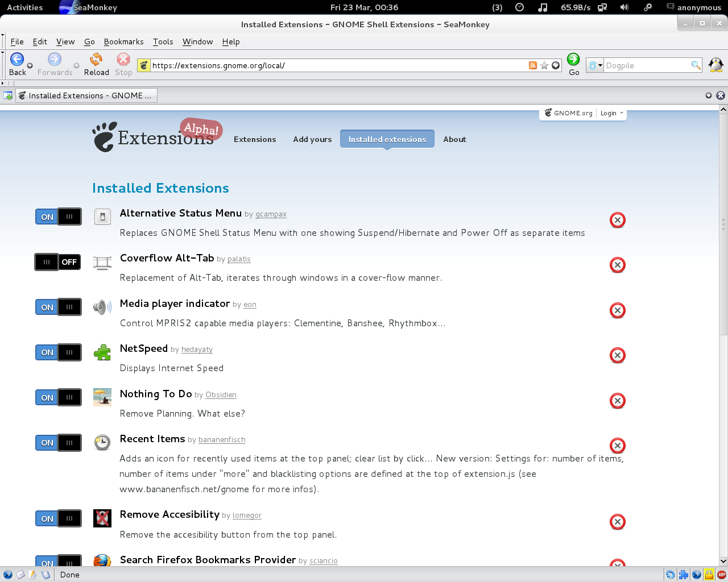728x582 pixels.
Task: Click the volume icon in top panel
Action: click(624, 7)
